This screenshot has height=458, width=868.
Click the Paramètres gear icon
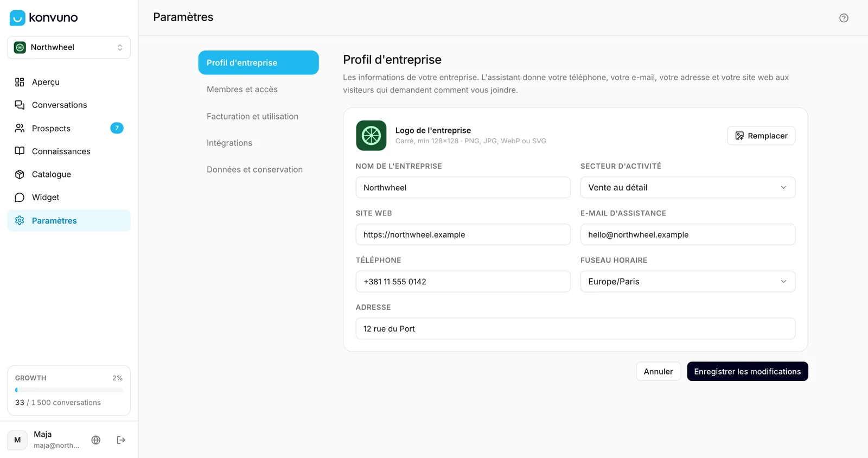pyautogui.click(x=20, y=220)
